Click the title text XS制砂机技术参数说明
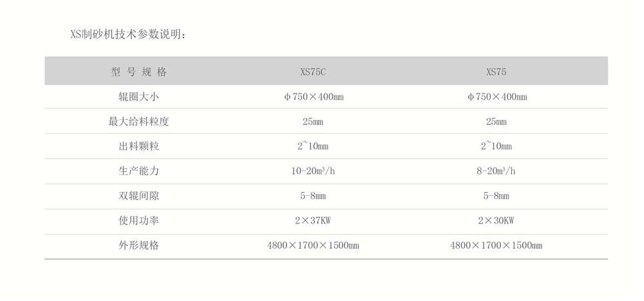The image size is (644, 301). [128, 34]
